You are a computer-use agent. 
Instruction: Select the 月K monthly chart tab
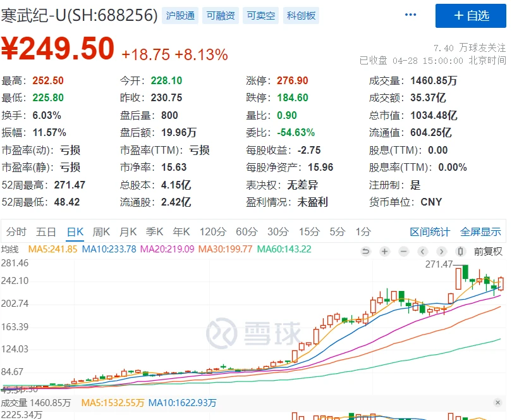(x=128, y=232)
